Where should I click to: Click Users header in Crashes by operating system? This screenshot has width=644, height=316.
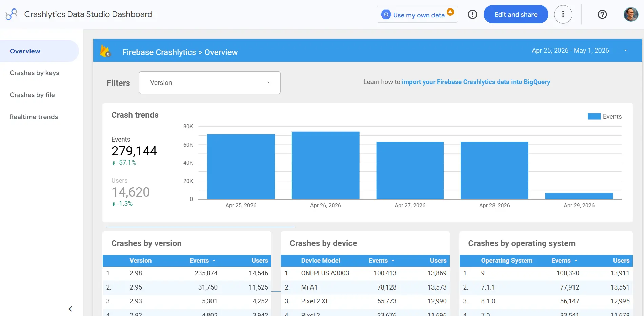(x=621, y=261)
